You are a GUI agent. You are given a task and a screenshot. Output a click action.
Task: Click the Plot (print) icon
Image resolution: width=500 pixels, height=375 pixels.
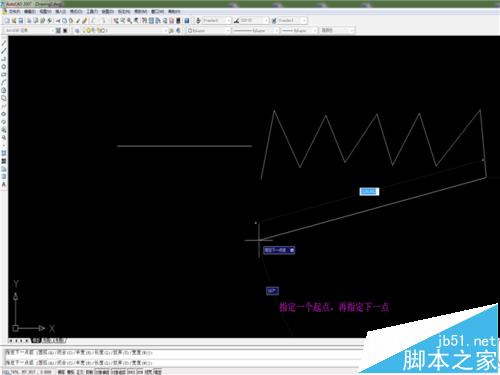(29, 21)
